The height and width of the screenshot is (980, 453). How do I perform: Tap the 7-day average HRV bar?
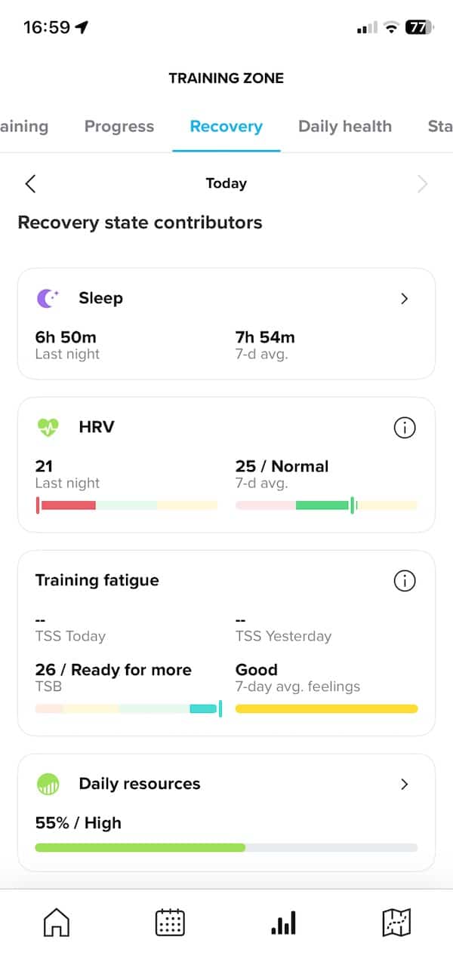(326, 505)
